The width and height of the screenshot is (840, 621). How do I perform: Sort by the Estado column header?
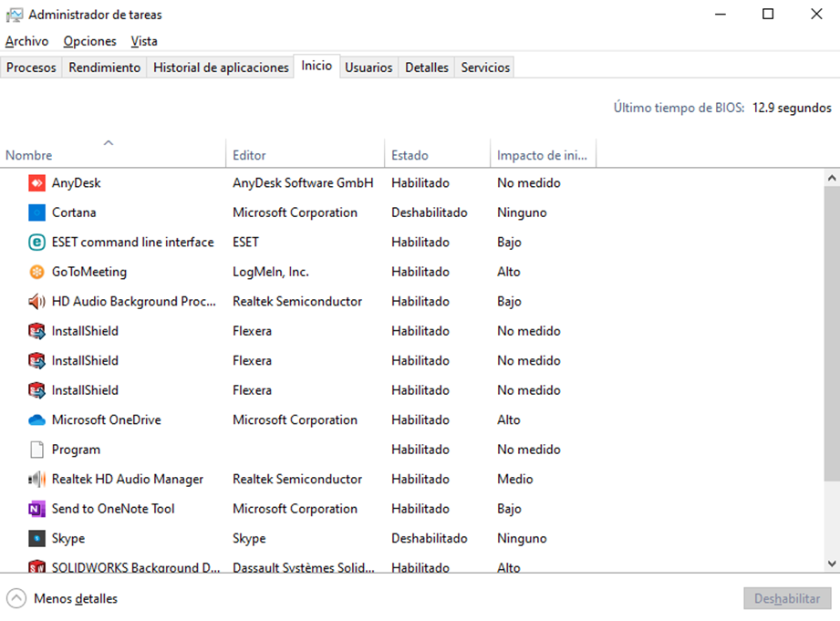pyautogui.click(x=438, y=152)
